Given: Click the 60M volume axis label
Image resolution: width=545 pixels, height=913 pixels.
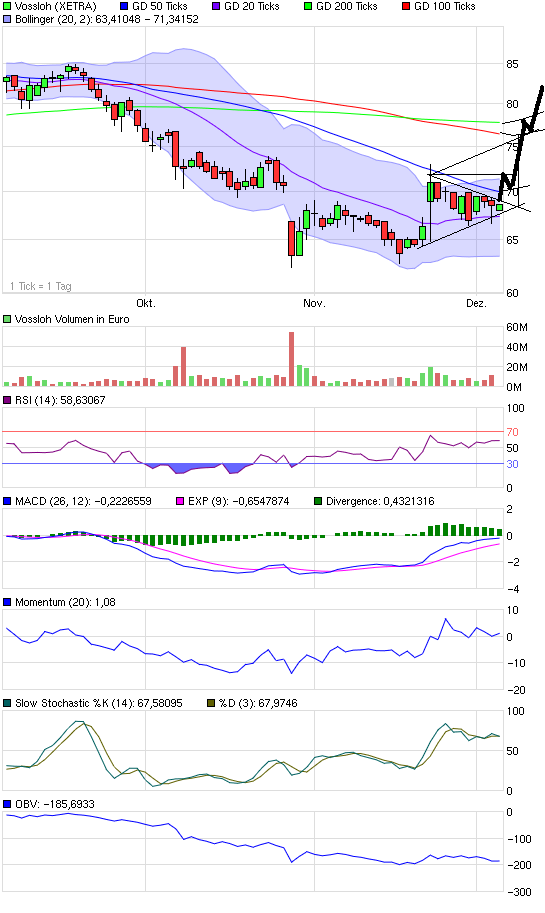Looking at the screenshot, I should click(516, 327).
